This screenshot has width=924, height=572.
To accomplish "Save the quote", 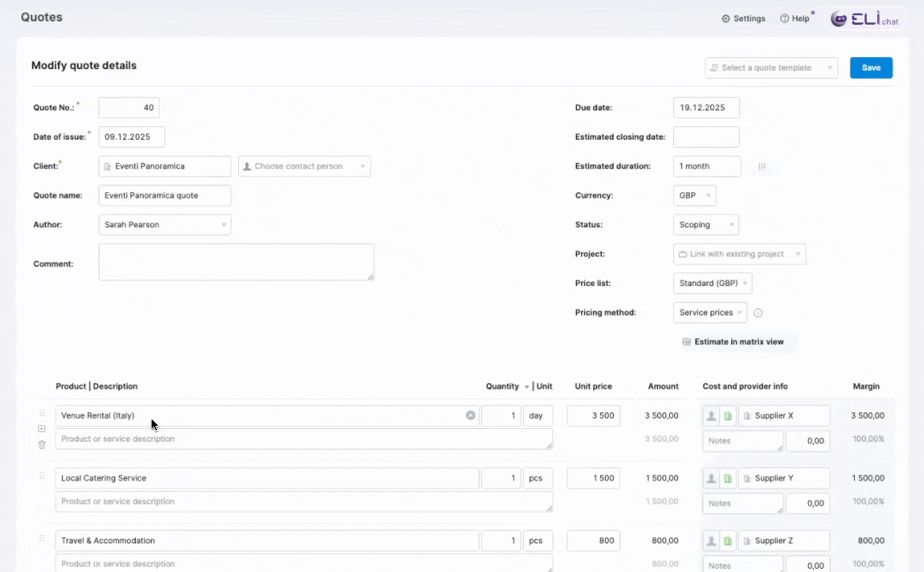I will click(871, 68).
